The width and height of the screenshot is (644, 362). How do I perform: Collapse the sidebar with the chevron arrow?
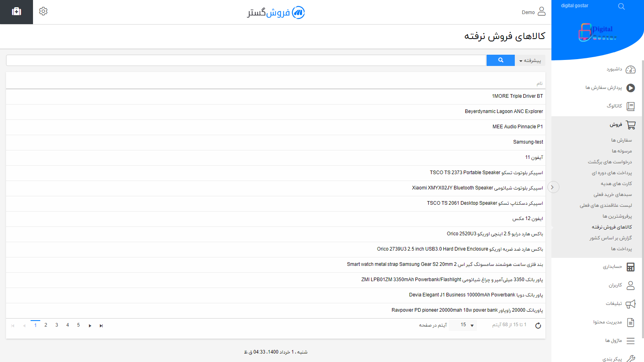[553, 187]
